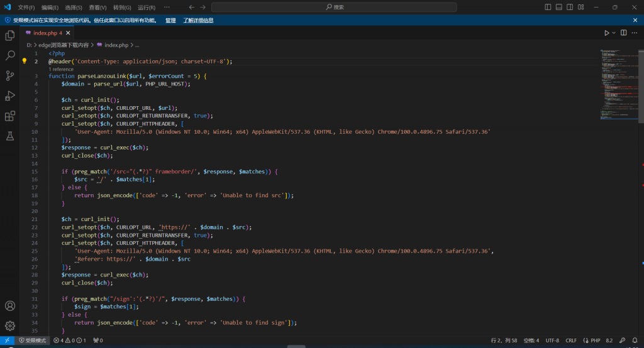This screenshot has width=644, height=348.
Task: Click the D: breadcrumb segment
Action: tap(29, 45)
